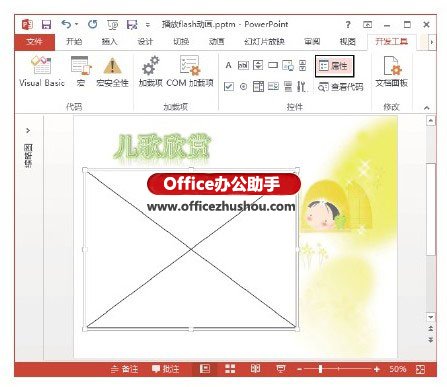
Task: Select the Toggle Button control
Action: (x=288, y=87)
